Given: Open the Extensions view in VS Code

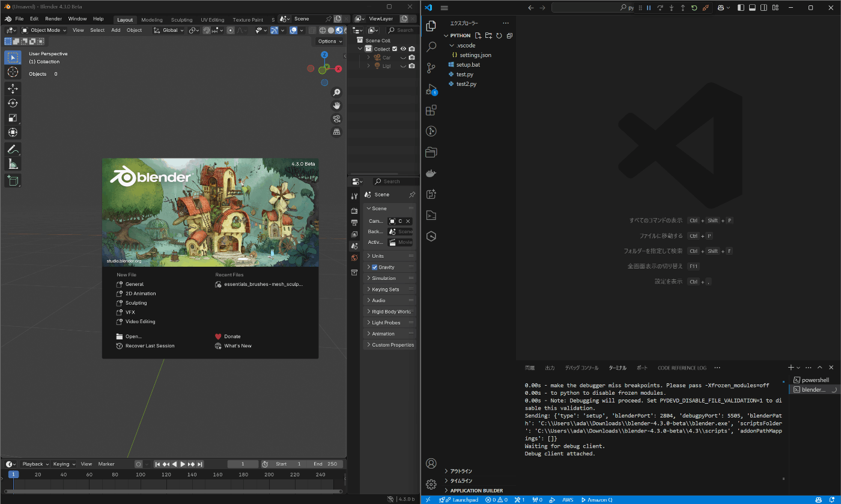Looking at the screenshot, I should pos(431,111).
